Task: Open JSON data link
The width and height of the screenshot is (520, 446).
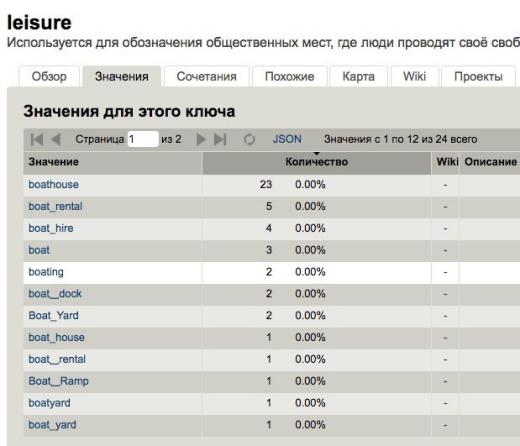Action: coord(287,139)
